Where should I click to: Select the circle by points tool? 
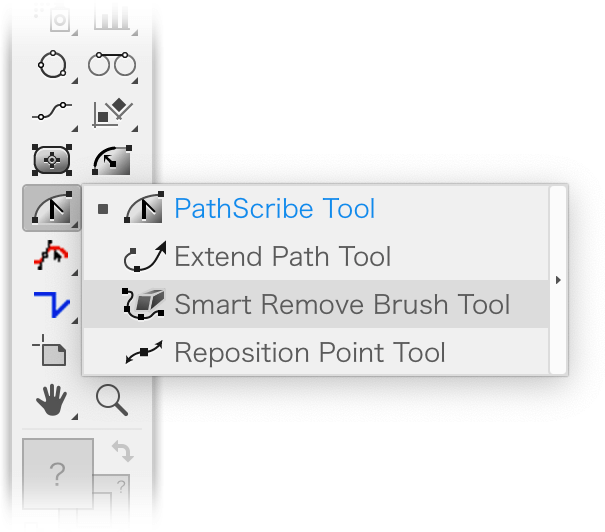point(52,64)
